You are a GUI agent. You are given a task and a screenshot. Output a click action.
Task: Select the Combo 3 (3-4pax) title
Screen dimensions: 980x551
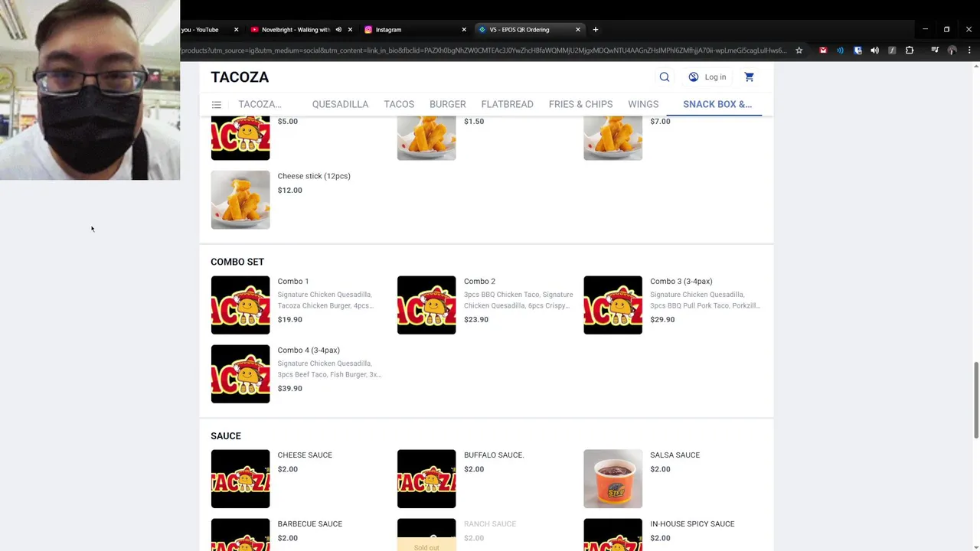[x=681, y=281]
